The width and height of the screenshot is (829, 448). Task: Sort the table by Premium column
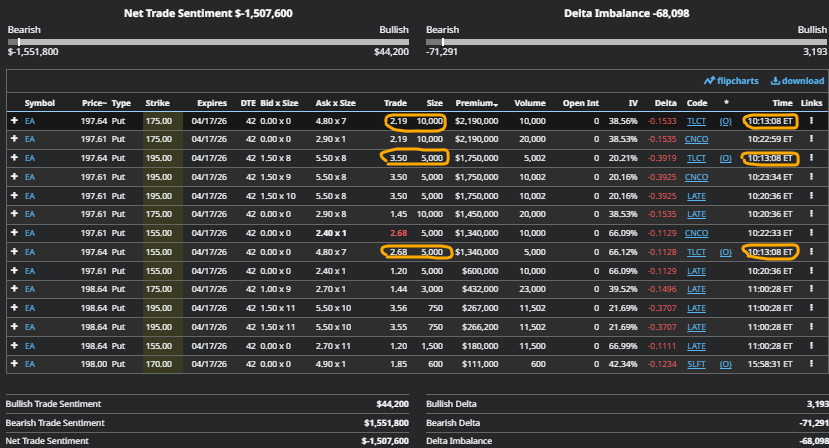coord(476,103)
